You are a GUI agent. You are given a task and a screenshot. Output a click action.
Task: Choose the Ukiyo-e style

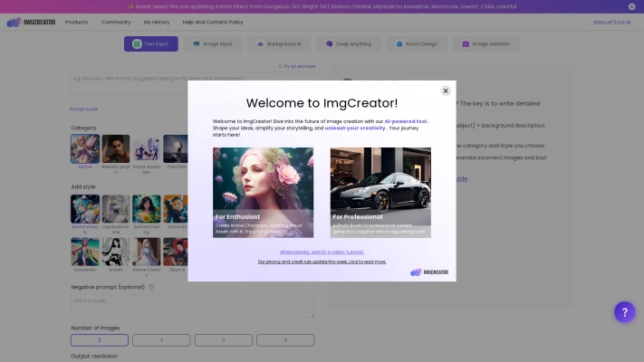pos(176,252)
